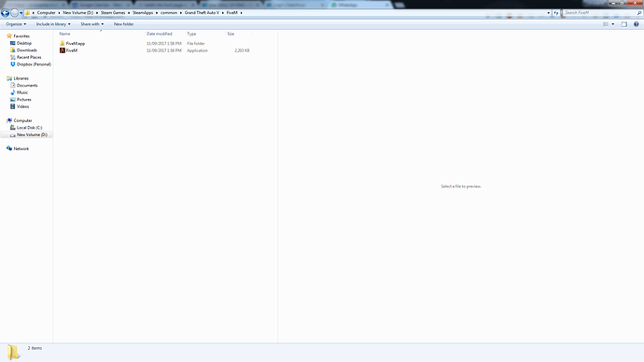This screenshot has height=362, width=644.
Task: Click the 2,203 KB size value
Action: coord(242,50)
